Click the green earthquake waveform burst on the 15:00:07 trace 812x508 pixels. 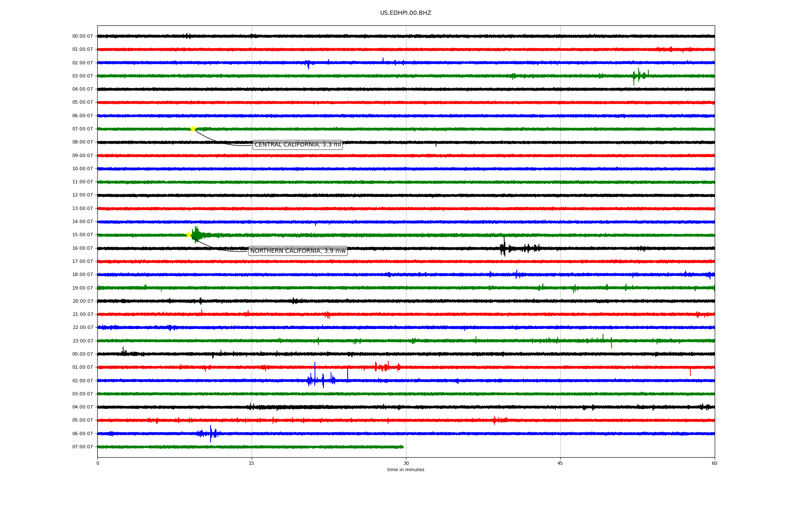pos(197,235)
